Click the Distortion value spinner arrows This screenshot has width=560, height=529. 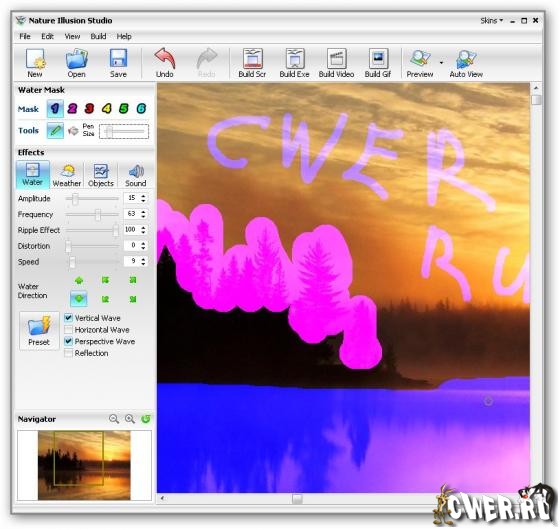143,245
